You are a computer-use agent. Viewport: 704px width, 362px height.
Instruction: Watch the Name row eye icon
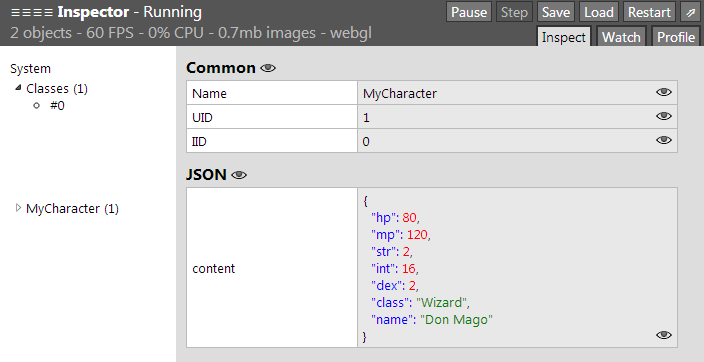pos(664,92)
